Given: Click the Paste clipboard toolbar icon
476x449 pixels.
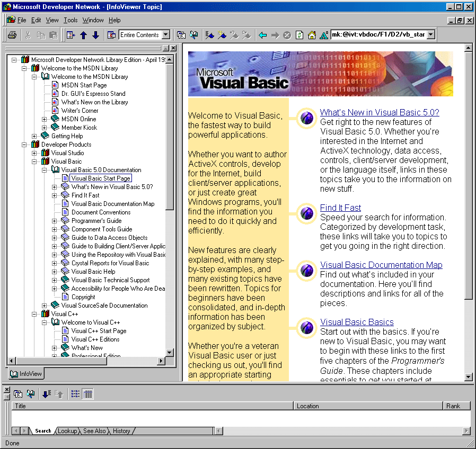Looking at the screenshot, I should point(54,35).
